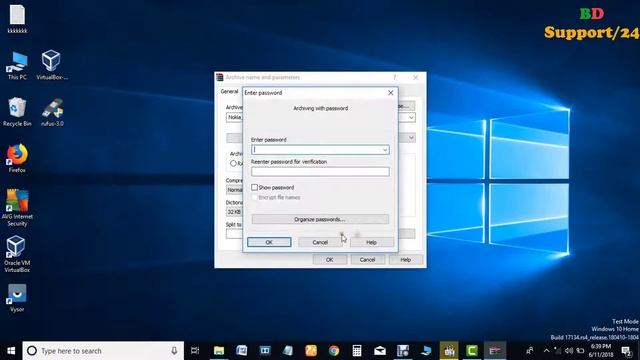Viewport: 640px width, 360px height.
Task: Click Help in the Enter password dialog
Action: click(371, 242)
